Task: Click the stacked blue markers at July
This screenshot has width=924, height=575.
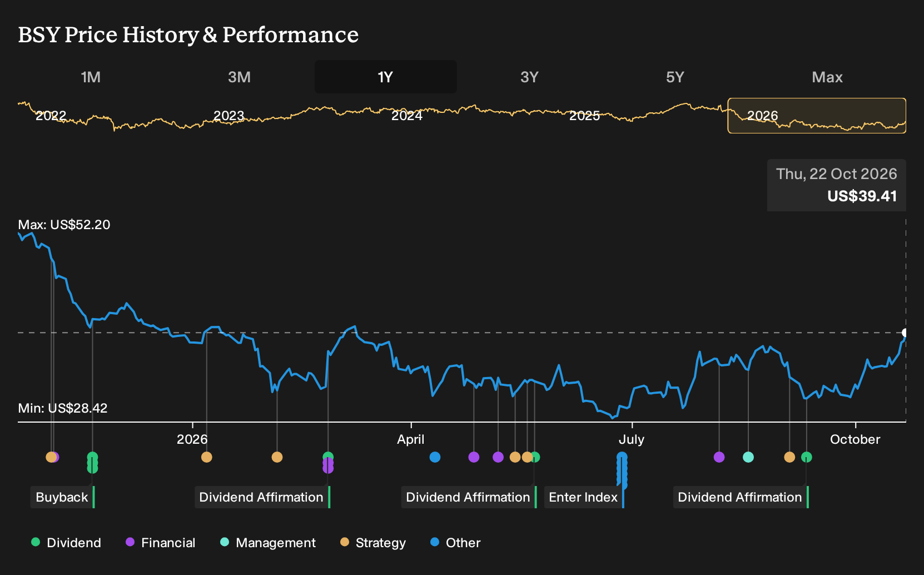Action: click(622, 470)
